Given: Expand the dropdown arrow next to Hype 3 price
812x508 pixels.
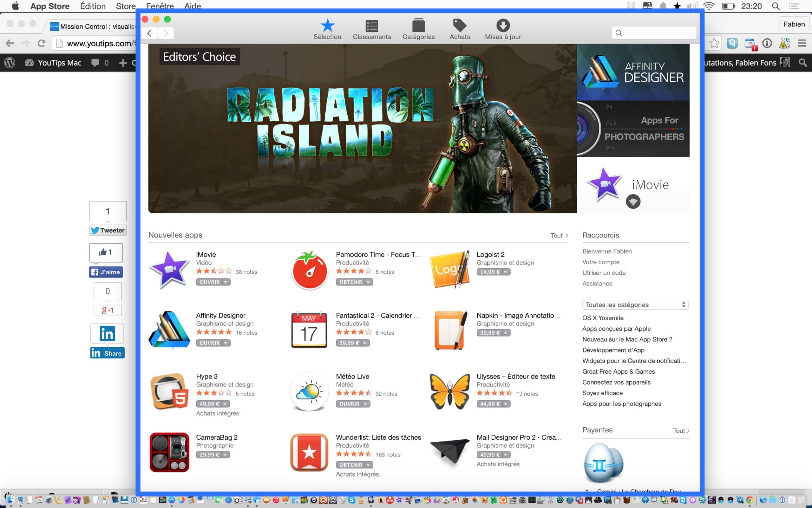Looking at the screenshot, I should coord(226,404).
